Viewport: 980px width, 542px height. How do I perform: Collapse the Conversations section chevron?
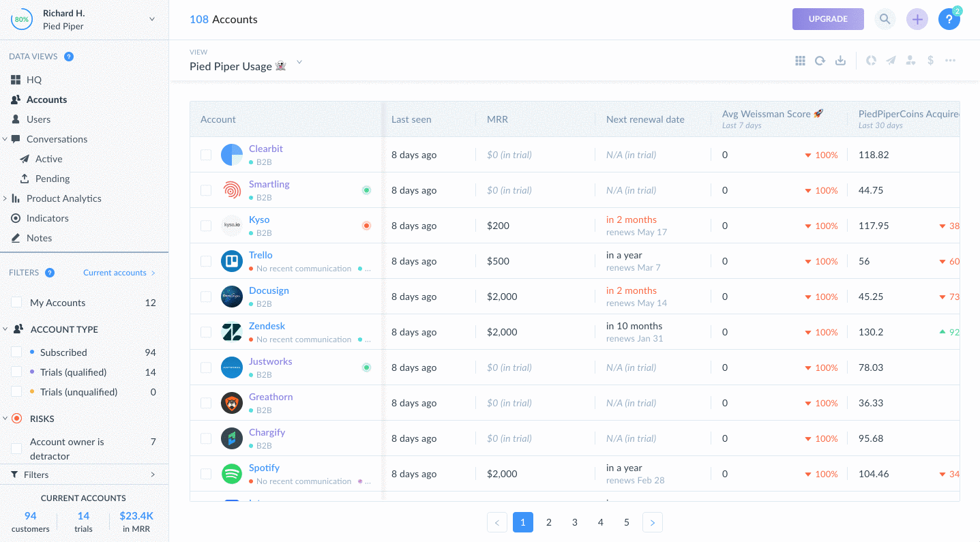(5, 139)
